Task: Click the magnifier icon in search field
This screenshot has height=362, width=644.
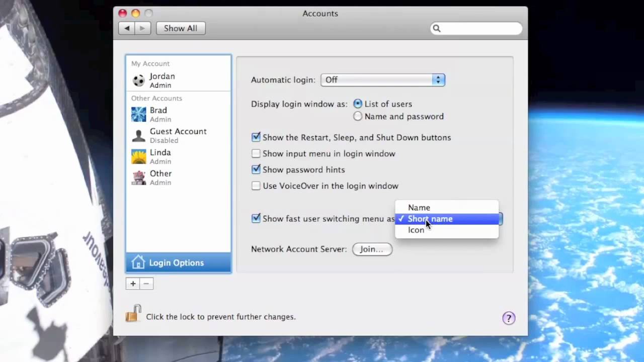Action: tap(437, 29)
